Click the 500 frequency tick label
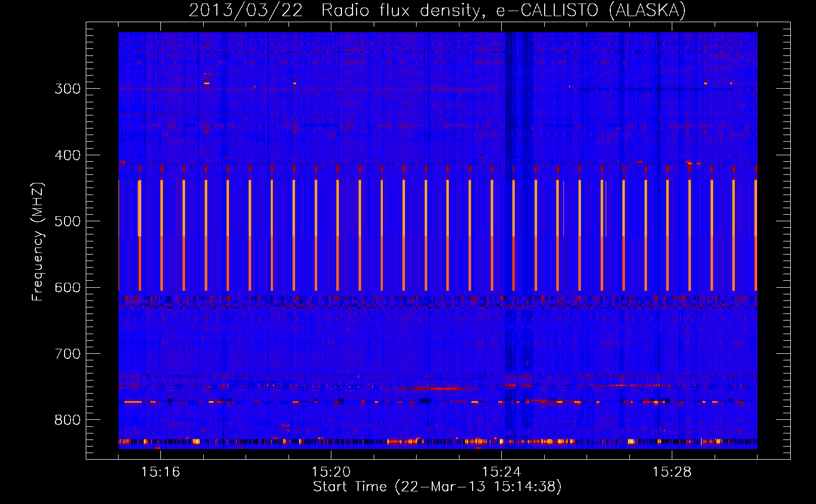Image resolution: width=816 pixels, height=504 pixels. pyautogui.click(x=68, y=221)
